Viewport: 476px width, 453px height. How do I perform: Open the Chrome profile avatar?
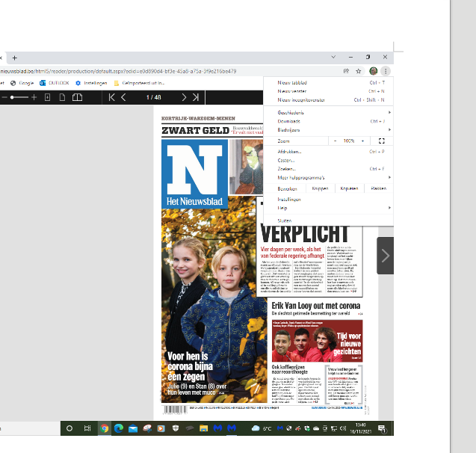[x=373, y=71]
